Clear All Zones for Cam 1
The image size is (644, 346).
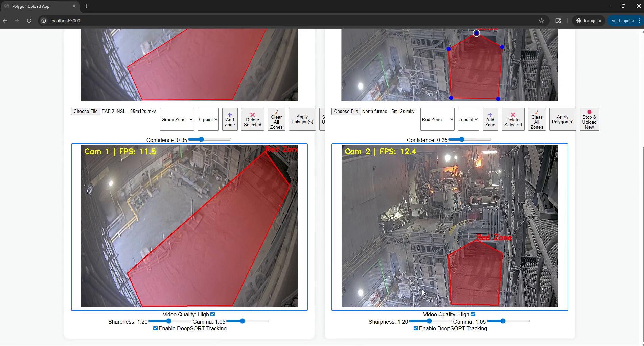tap(276, 119)
